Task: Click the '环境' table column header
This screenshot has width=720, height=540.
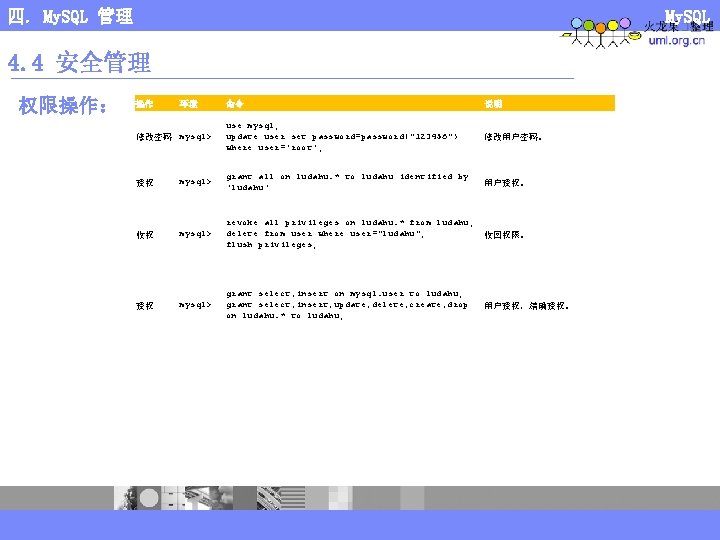Action: point(188,104)
